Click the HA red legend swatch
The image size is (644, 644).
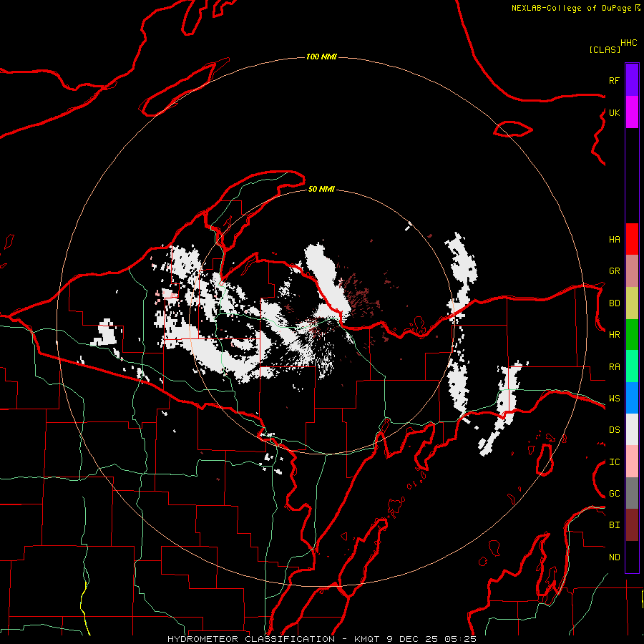[632, 239]
